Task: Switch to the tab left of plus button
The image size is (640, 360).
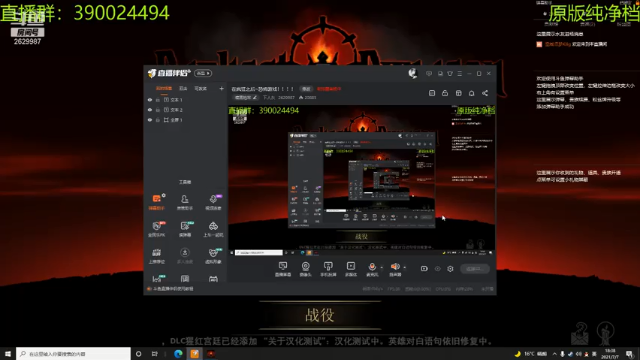Action: [200, 89]
